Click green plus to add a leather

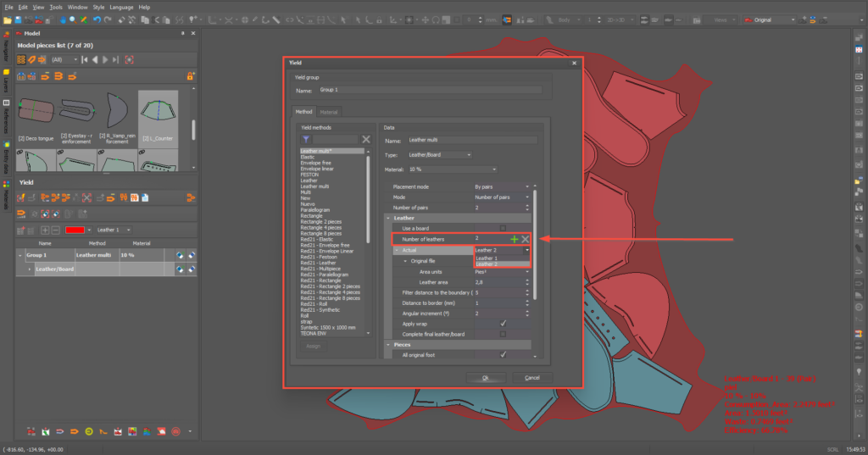coord(515,240)
